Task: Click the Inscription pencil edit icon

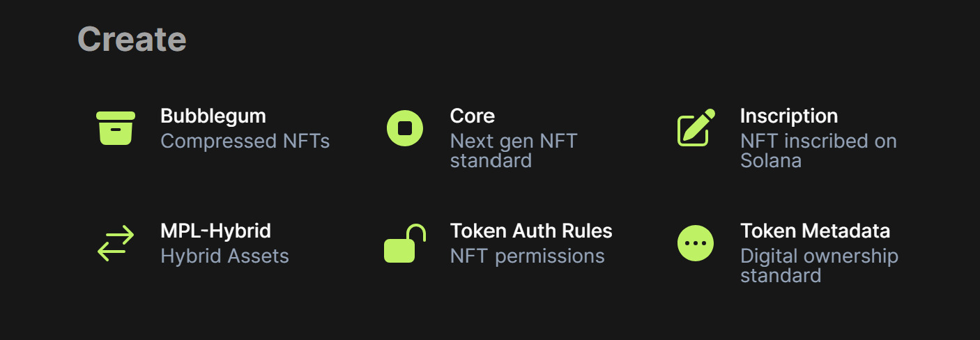Action: coord(696,128)
